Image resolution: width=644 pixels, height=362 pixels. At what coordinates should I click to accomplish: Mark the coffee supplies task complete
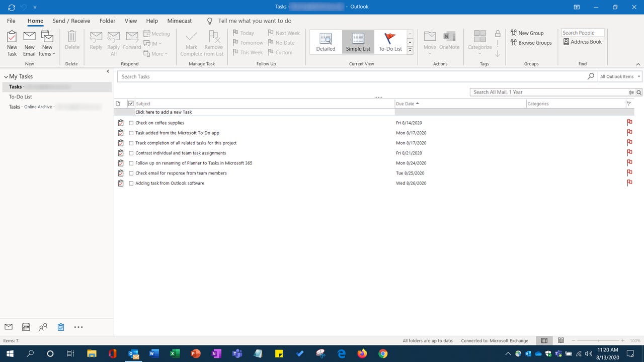pos(131,123)
